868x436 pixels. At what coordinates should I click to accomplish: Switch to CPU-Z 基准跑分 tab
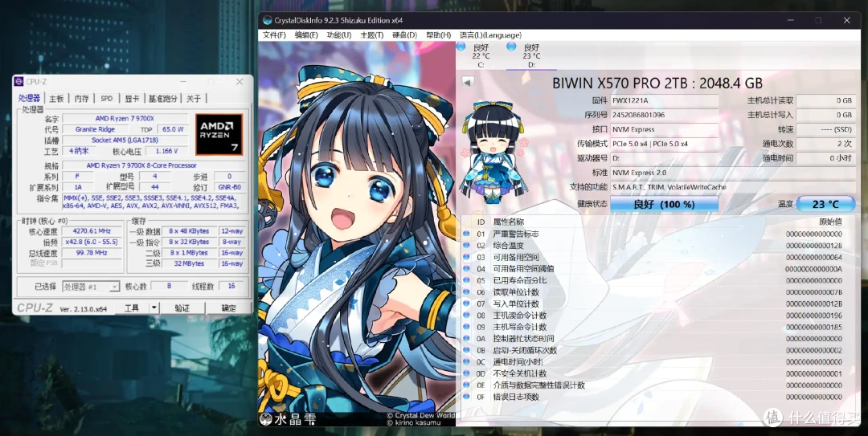162,99
